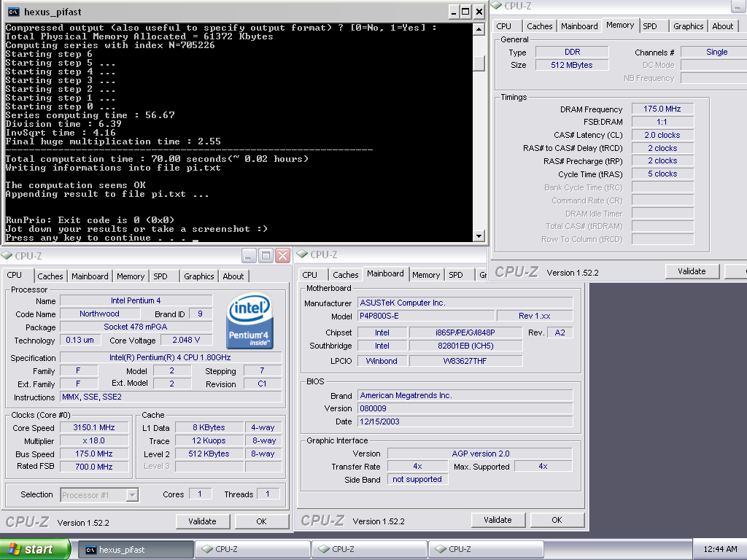
Task: Open the Windows Start button
Action: (x=35, y=549)
